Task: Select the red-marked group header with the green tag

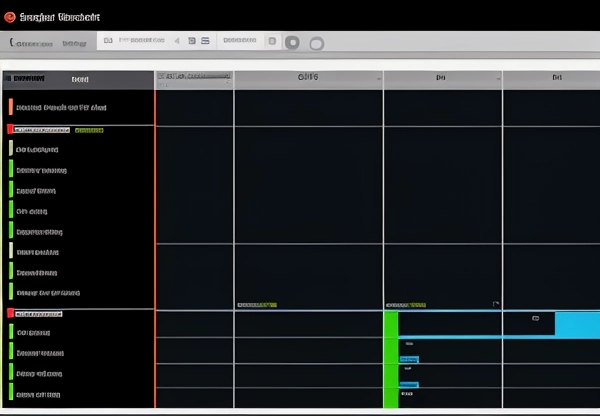Action: pos(78,130)
